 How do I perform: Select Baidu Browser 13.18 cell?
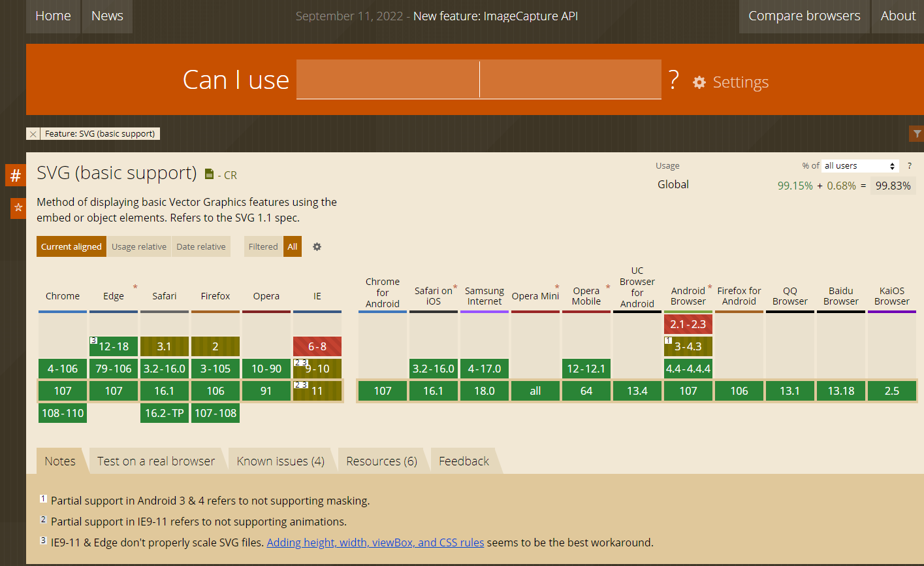[841, 391]
